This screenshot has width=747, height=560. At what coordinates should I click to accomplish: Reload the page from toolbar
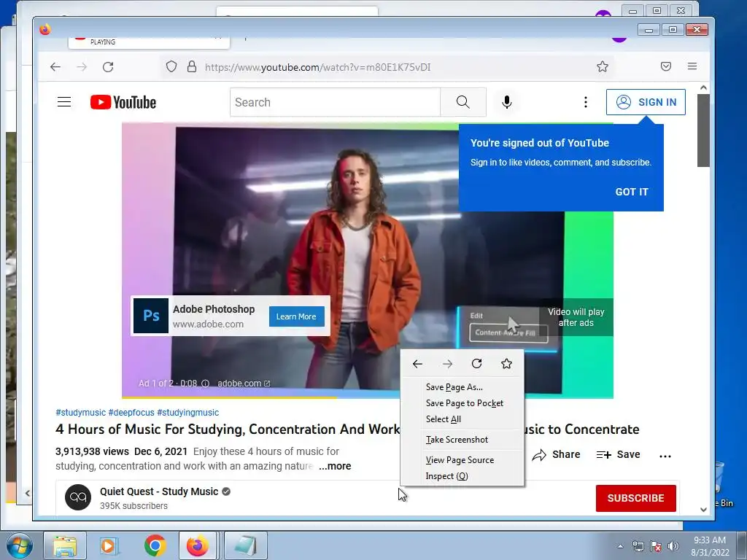[108, 66]
